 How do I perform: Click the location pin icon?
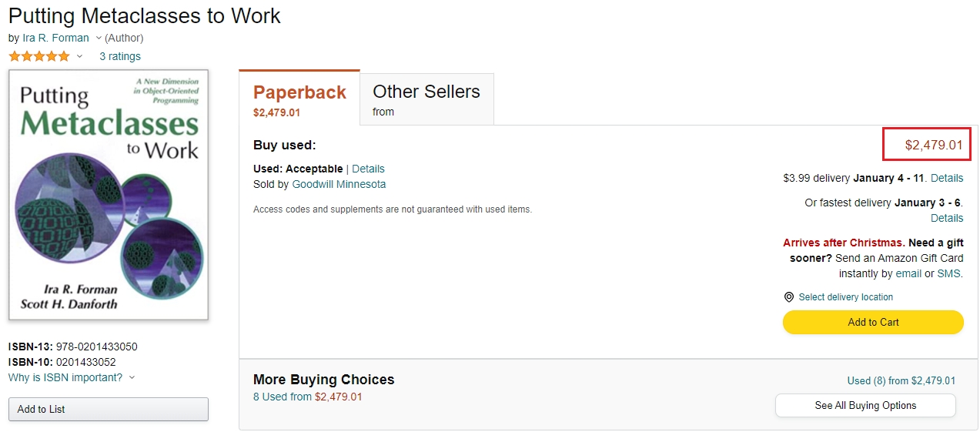pyautogui.click(x=788, y=297)
